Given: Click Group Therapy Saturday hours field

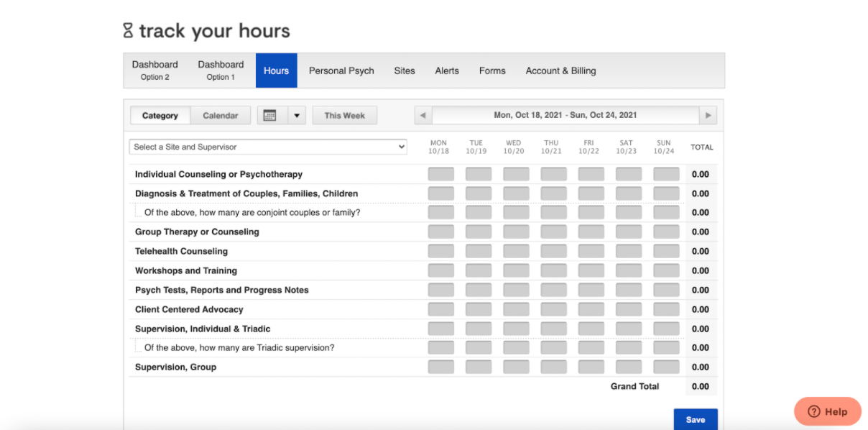Looking at the screenshot, I should point(629,232).
